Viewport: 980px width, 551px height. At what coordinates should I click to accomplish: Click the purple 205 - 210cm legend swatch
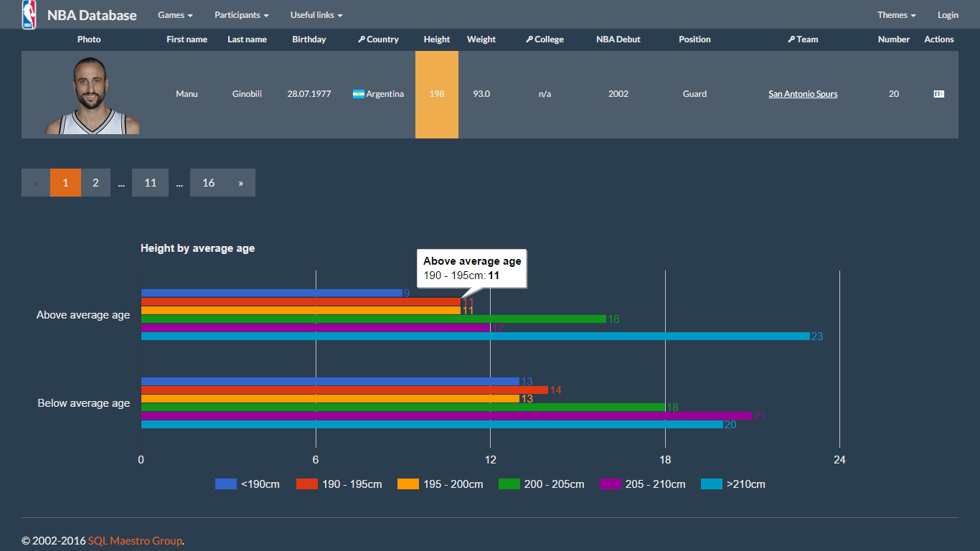(610, 484)
